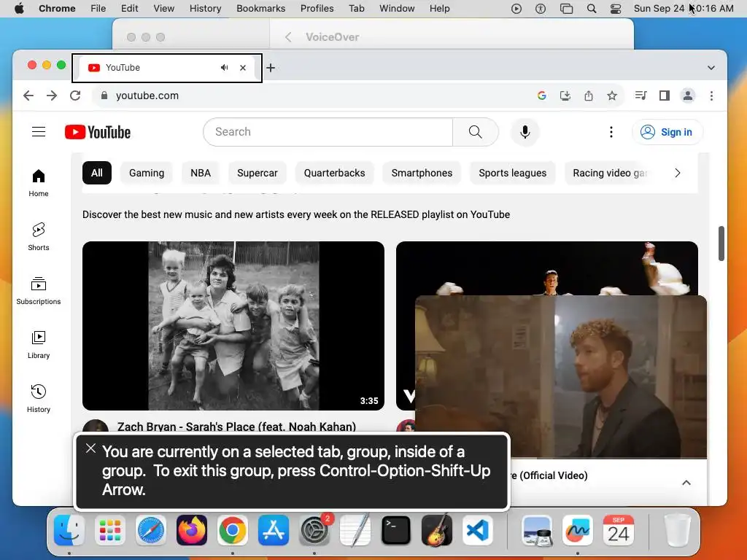The height and width of the screenshot is (560, 747).
Task: Show next category chips arrow
Action: 678,173
